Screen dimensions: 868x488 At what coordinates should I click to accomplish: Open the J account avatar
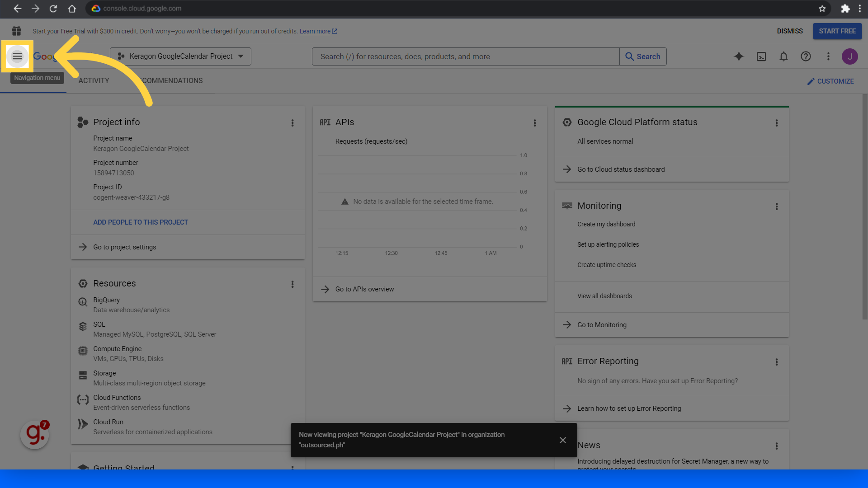[850, 56]
